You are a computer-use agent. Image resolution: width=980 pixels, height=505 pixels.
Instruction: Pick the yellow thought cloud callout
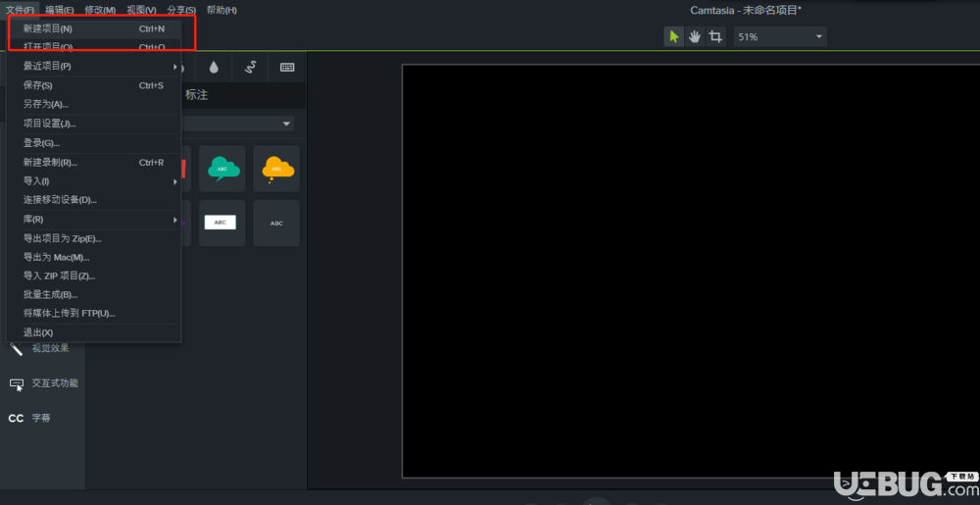point(276,169)
